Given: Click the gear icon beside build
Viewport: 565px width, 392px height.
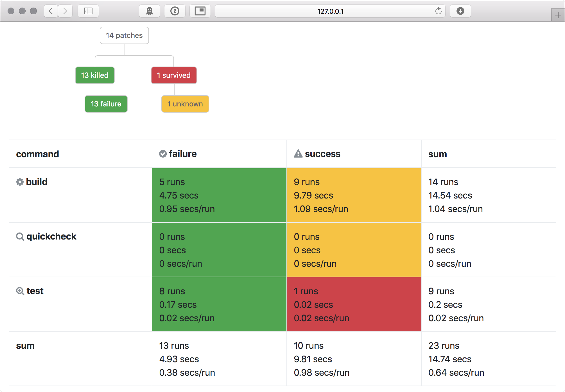Looking at the screenshot, I should (20, 182).
